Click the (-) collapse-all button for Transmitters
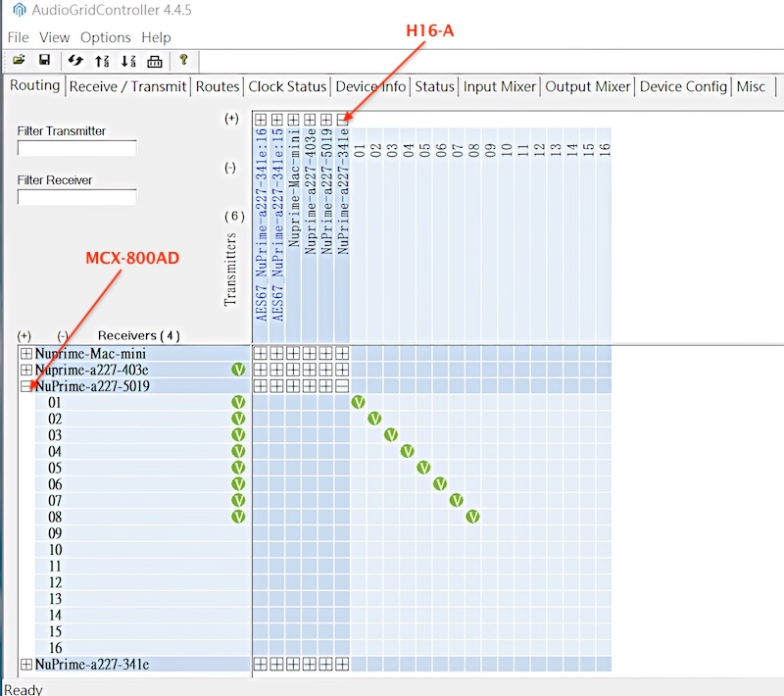Image resolution: width=784 pixels, height=696 pixels. coord(230,168)
